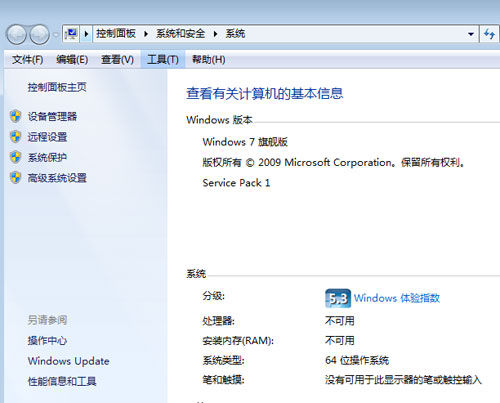Click the refresh icon beside address bar
The width and height of the screenshot is (500, 403).
(x=489, y=34)
